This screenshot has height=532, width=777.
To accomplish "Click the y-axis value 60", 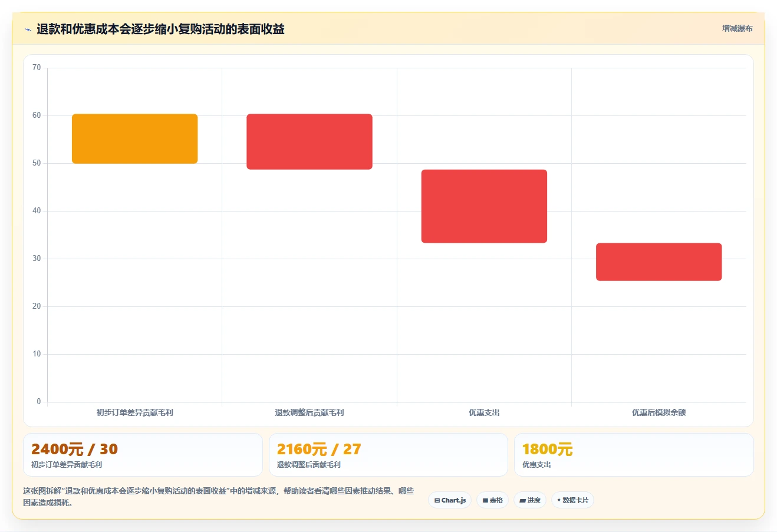I will coord(37,115).
